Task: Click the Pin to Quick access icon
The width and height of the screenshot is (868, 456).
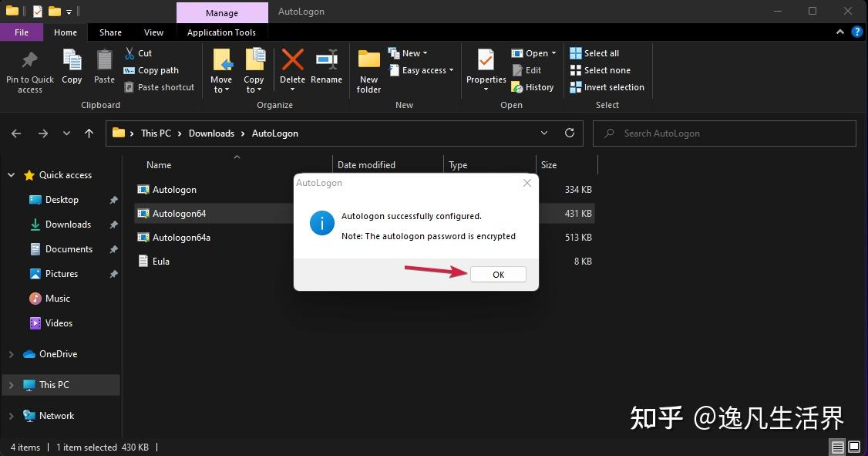Action: click(x=29, y=69)
